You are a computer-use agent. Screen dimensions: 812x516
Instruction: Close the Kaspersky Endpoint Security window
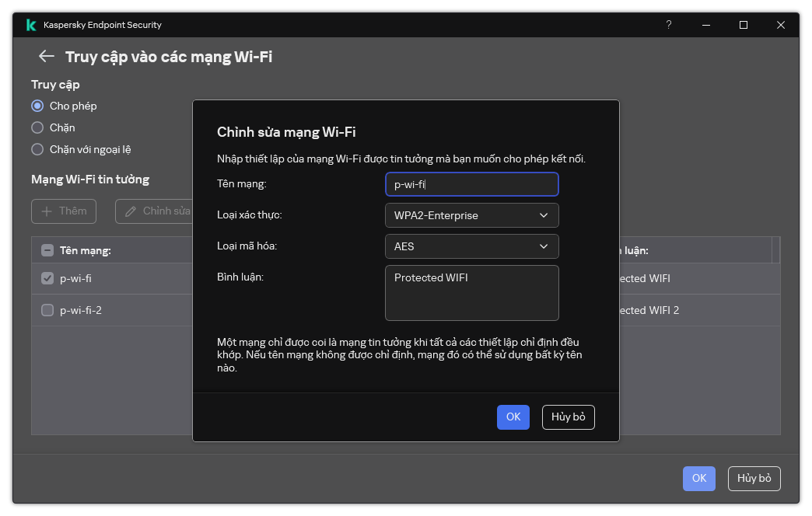pos(780,25)
